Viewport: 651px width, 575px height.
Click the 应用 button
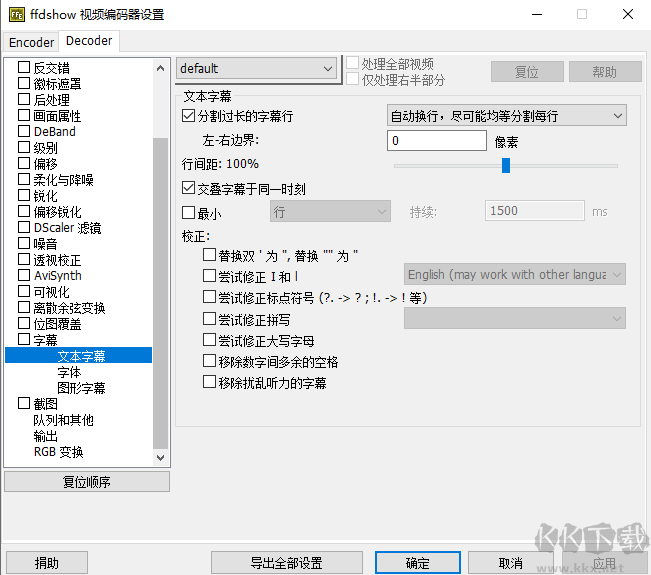[x=604, y=563]
